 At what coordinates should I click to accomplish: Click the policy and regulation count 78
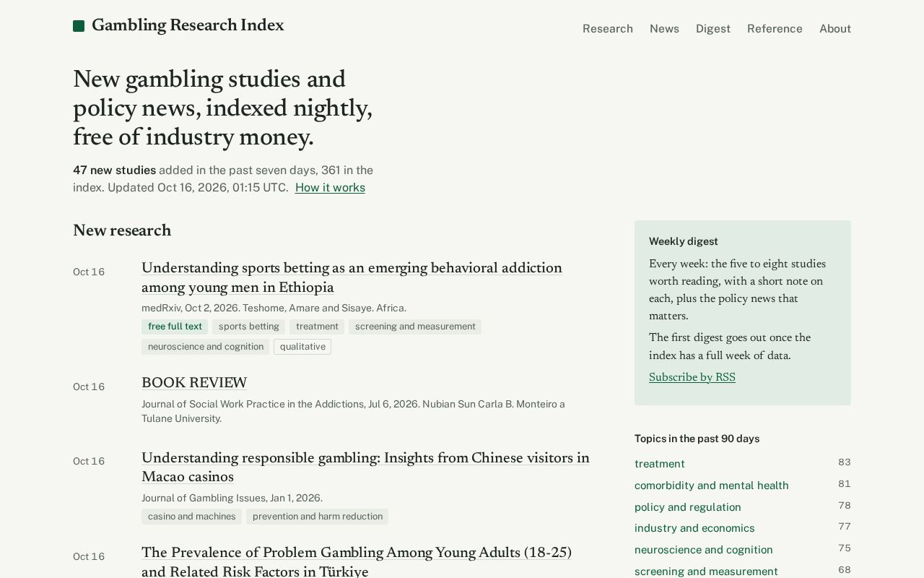[845, 506]
